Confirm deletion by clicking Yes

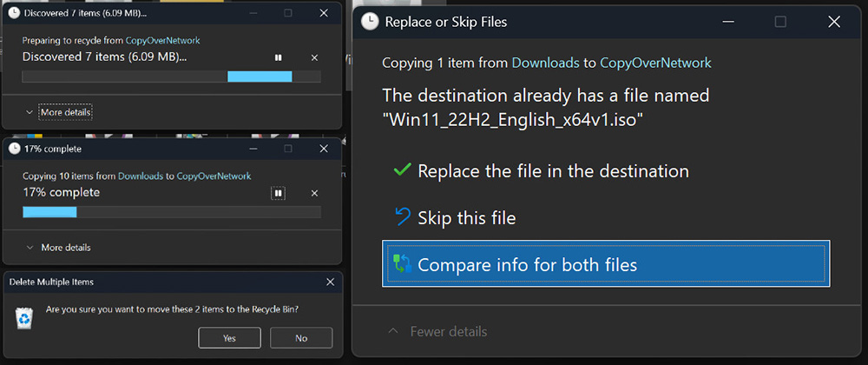coord(229,338)
